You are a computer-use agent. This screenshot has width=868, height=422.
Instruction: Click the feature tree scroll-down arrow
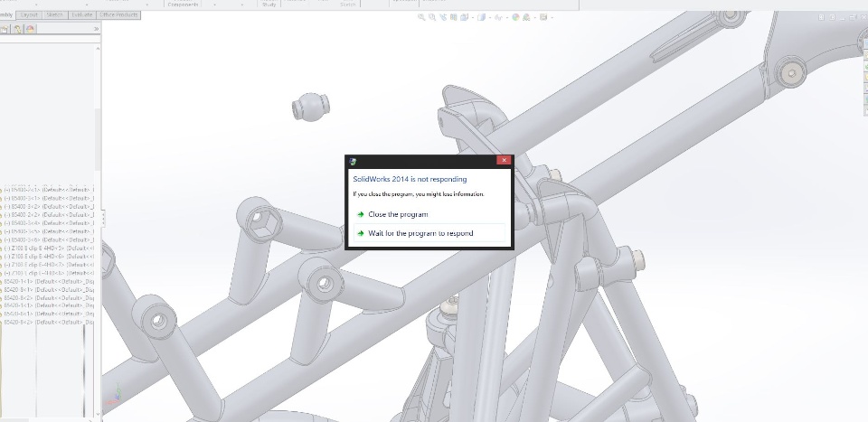coord(98,413)
